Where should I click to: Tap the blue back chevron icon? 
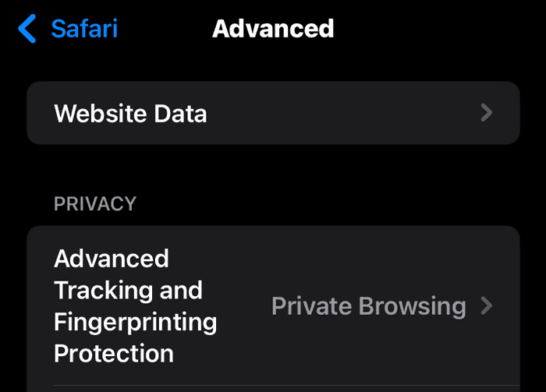(27, 29)
